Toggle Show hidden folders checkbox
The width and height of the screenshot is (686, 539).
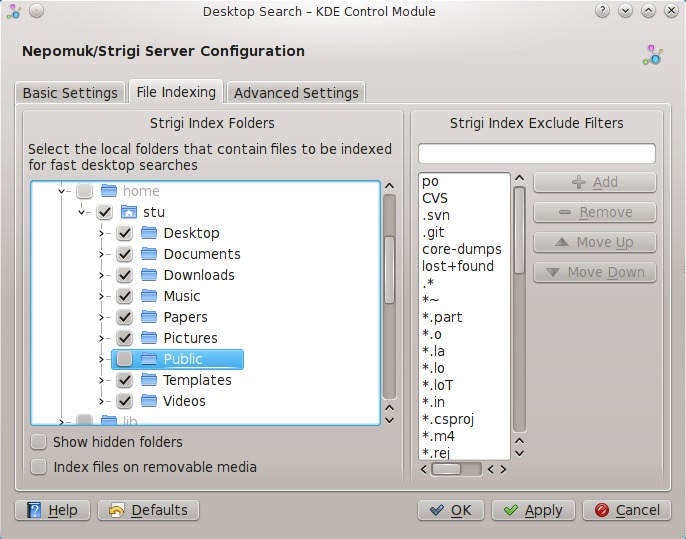click(x=39, y=442)
